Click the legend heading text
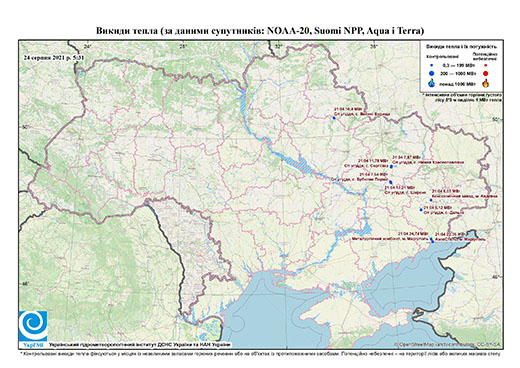The image size is (520, 368). pos(462,46)
